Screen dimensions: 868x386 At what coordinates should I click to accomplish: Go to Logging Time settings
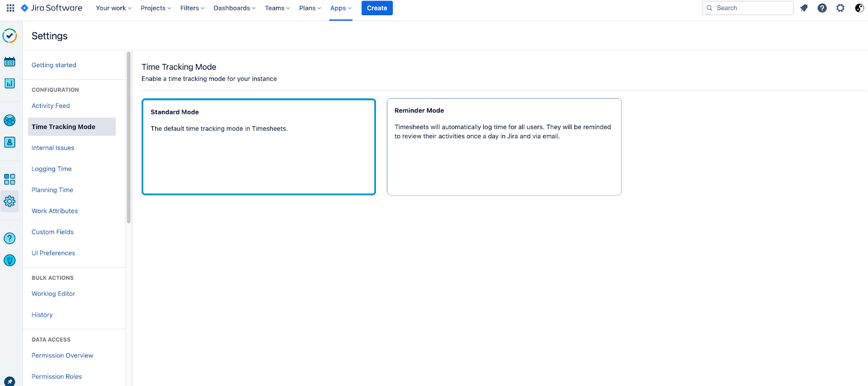[x=52, y=169]
